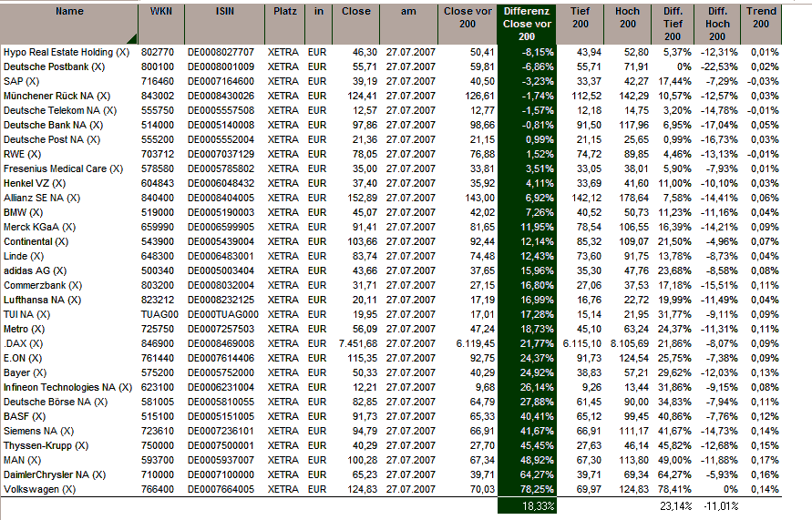The width and height of the screenshot is (812, 520).
Task: Select Deutsche Postbank (X) name cell
Action: click(x=54, y=66)
